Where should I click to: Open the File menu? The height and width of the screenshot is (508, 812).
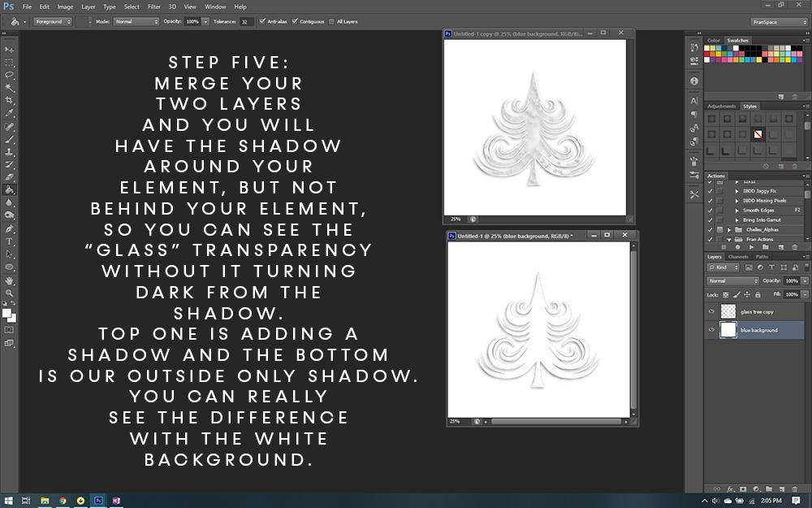click(x=27, y=7)
